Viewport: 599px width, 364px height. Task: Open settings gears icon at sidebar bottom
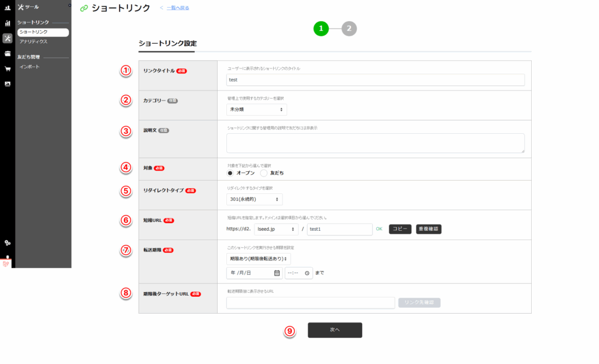coord(8,243)
